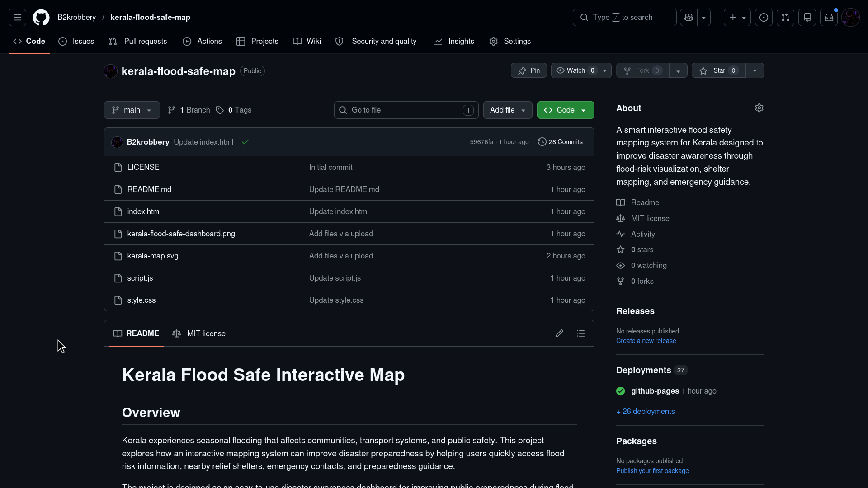Open the repository Settings tab
This screenshot has width=868, height=488.
pos(510,41)
